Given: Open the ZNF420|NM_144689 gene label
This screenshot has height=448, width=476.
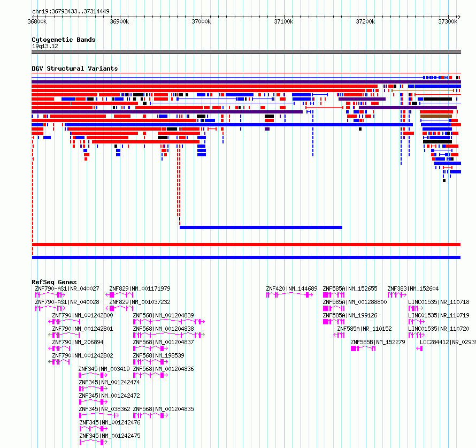Looking at the screenshot, I should (291, 288).
